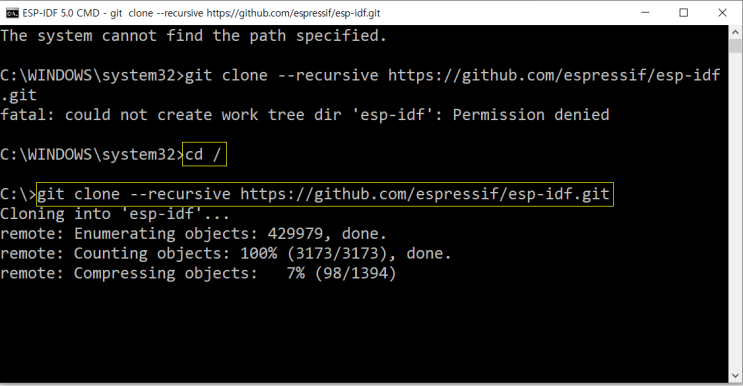Screen dimensions: 743x386
Task: Click the scrollbar down arrow
Action: 735,376
